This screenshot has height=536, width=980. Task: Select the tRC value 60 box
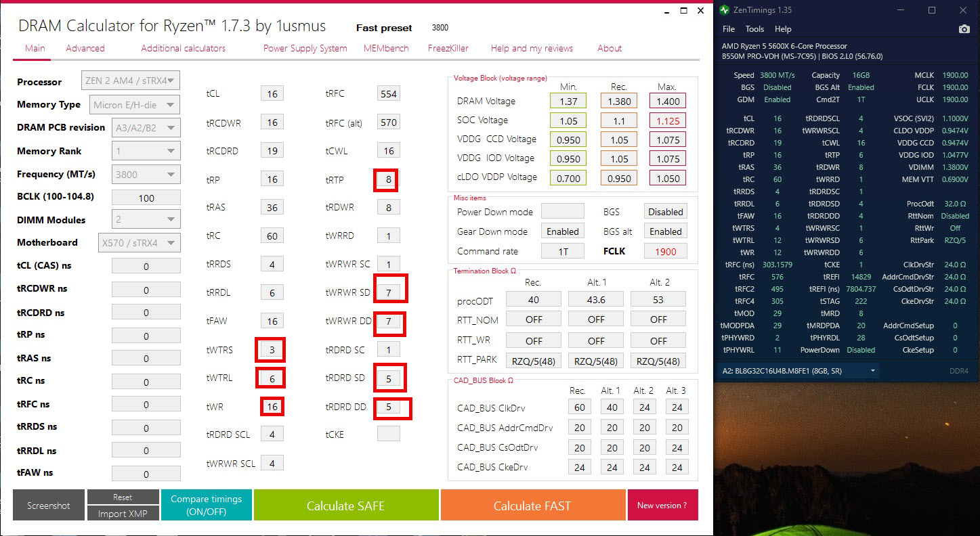(x=272, y=236)
